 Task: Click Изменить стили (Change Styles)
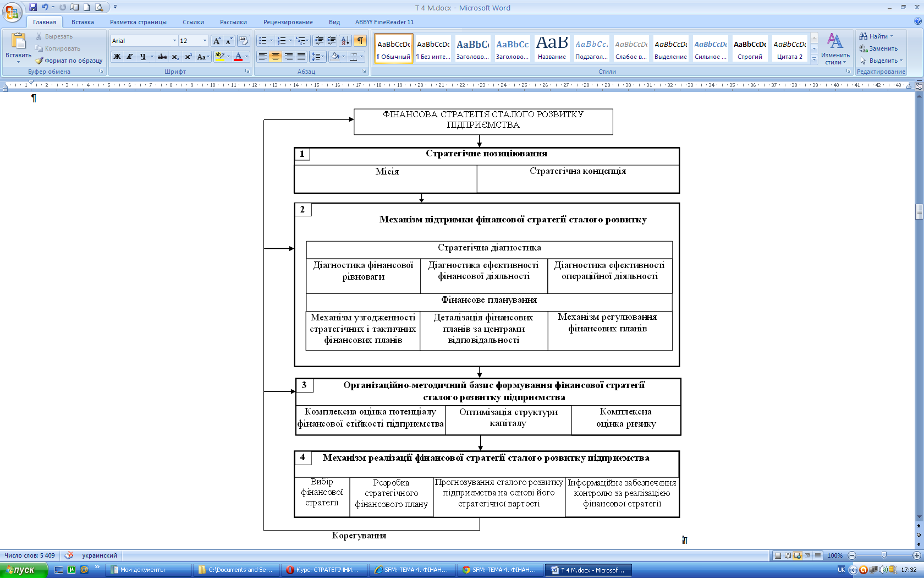tap(835, 48)
